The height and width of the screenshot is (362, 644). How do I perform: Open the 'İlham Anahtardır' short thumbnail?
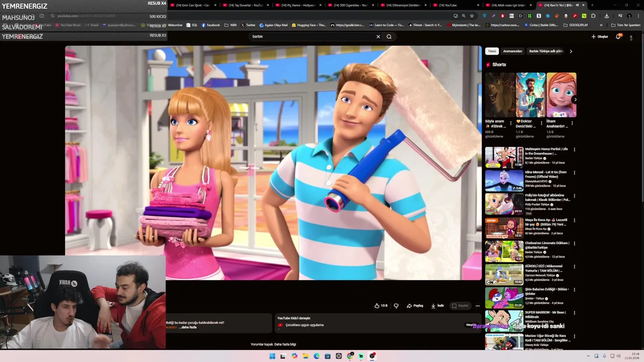(561, 95)
